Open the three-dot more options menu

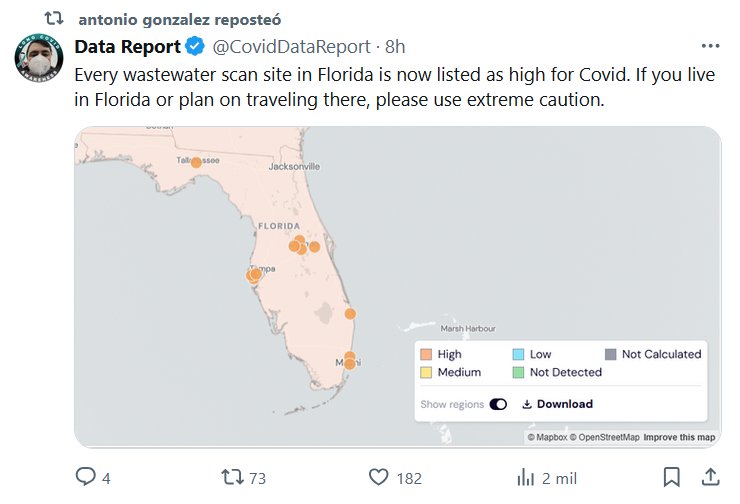(x=710, y=47)
